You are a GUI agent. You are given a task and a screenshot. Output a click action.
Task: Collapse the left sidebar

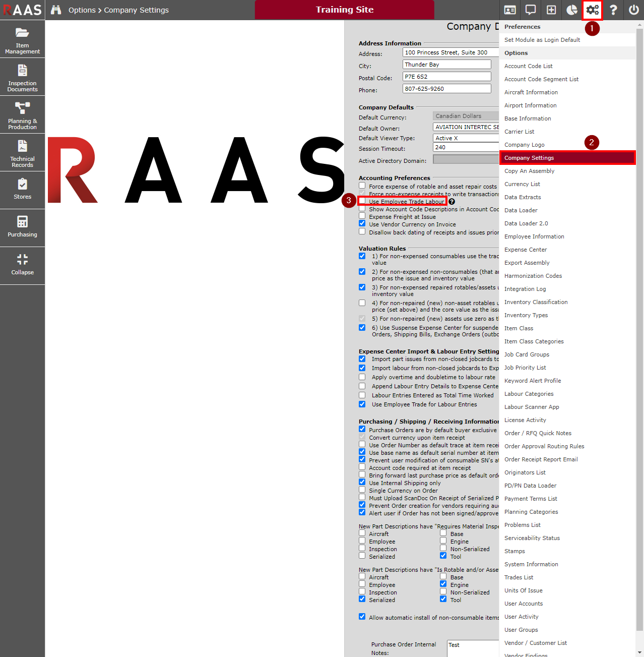22,265
